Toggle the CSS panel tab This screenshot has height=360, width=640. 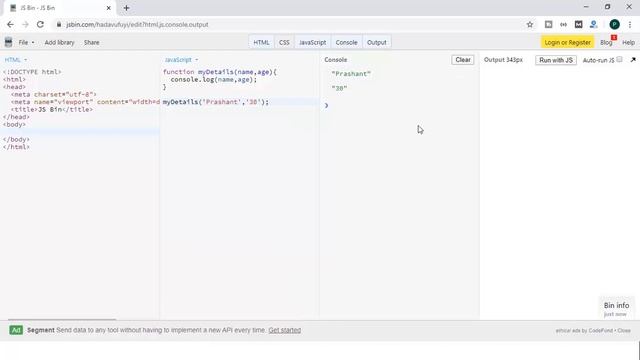click(284, 42)
